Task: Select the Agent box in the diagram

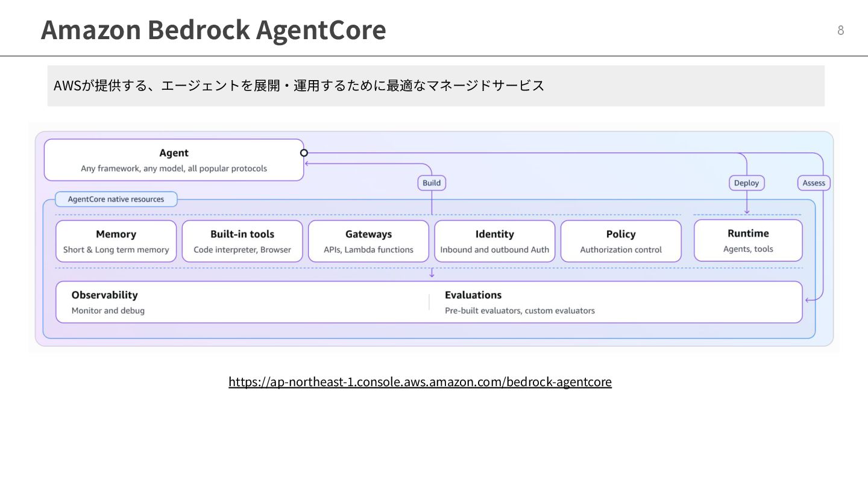Action: pos(174,160)
